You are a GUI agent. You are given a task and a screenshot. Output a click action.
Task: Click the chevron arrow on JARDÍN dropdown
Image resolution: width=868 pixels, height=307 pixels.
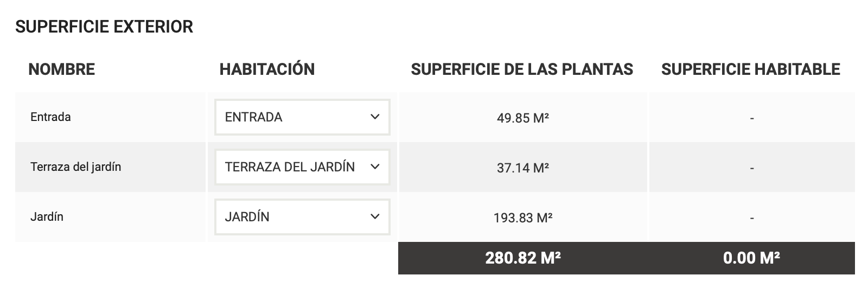tap(375, 217)
